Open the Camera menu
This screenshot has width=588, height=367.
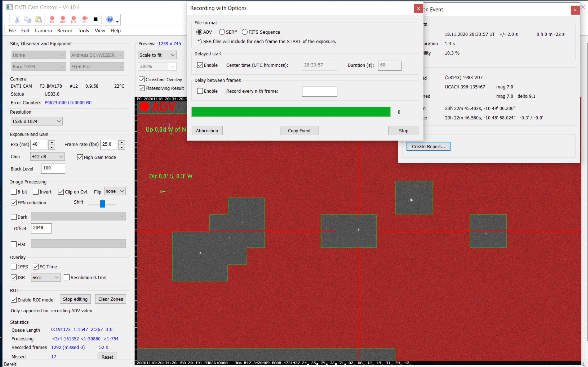(x=43, y=31)
